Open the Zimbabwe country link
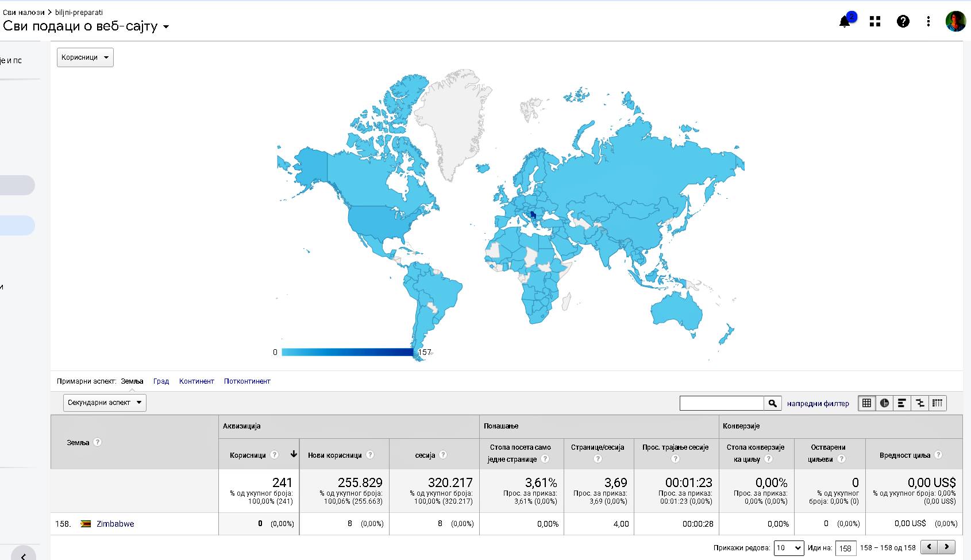971x560 pixels. click(115, 524)
